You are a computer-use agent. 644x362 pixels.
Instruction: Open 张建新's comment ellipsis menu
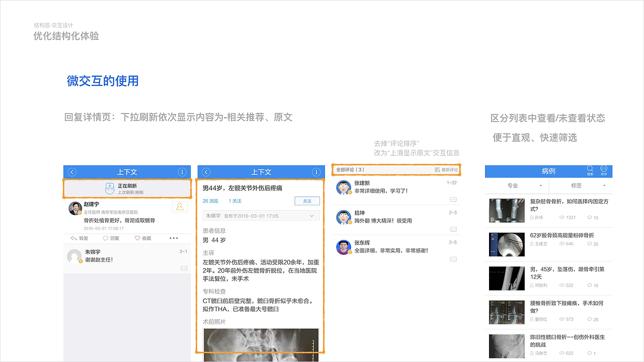click(453, 199)
